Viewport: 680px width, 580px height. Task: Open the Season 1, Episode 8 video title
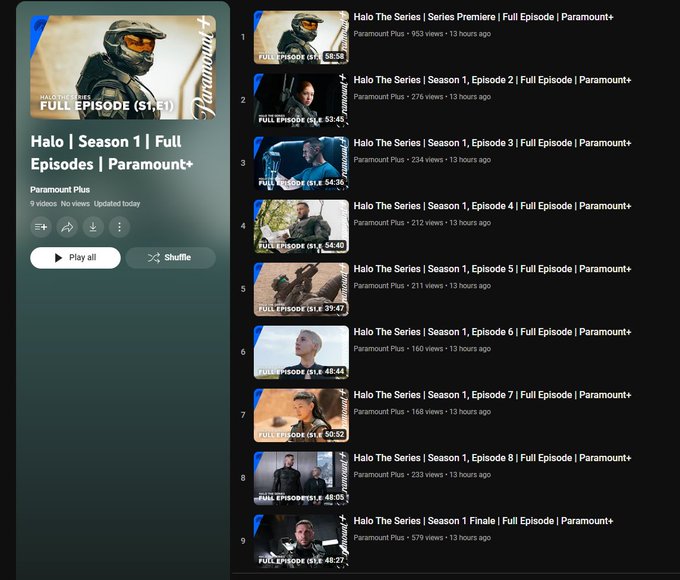(x=492, y=458)
